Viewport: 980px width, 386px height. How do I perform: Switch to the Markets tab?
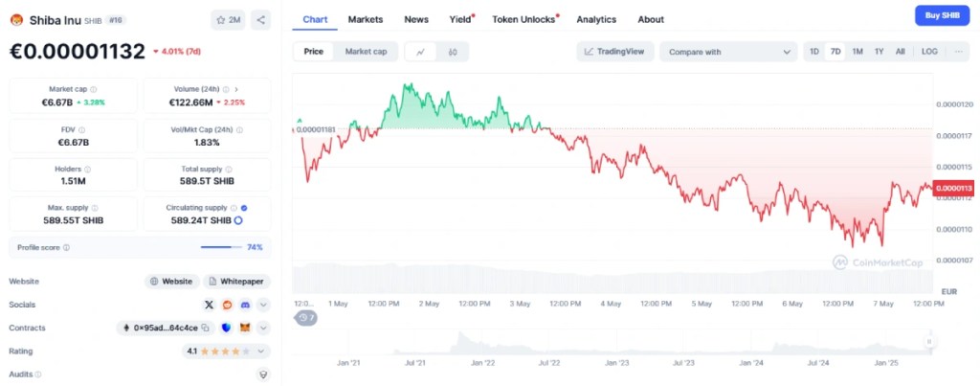[x=366, y=19]
